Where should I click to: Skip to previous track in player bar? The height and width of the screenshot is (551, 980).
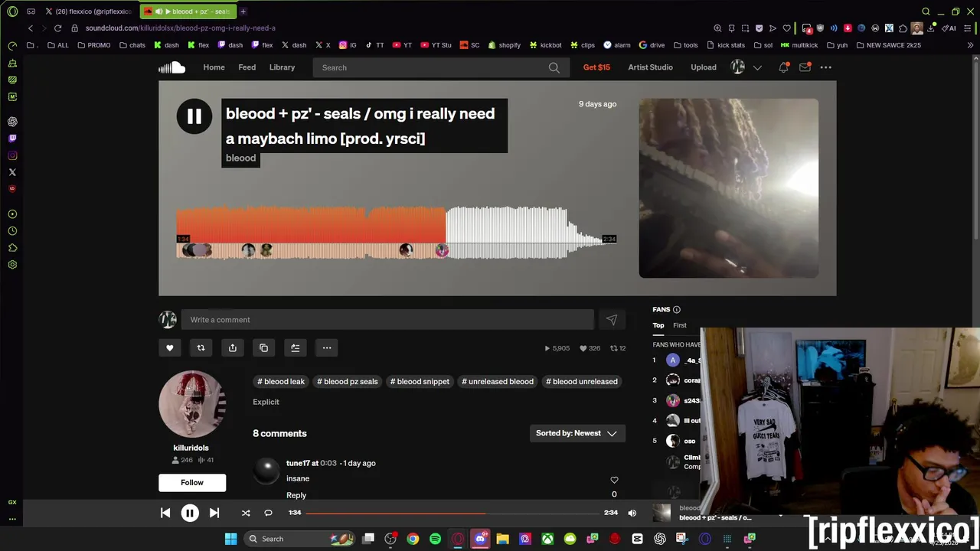click(x=165, y=513)
